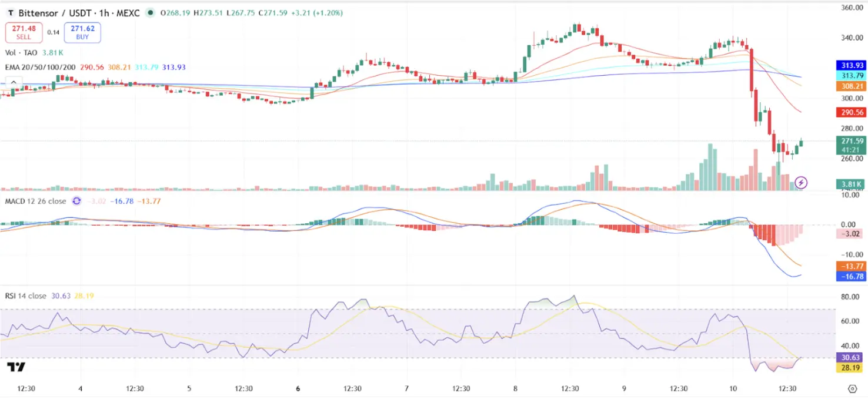This screenshot has height=403, width=868.
Task: Click the MACD circular refresh icon
Action: pos(76,201)
